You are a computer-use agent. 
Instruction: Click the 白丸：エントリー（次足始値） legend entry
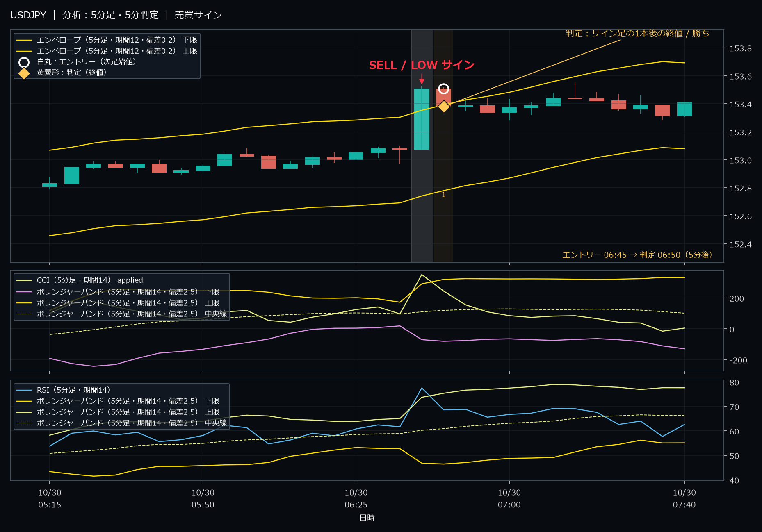[78, 62]
